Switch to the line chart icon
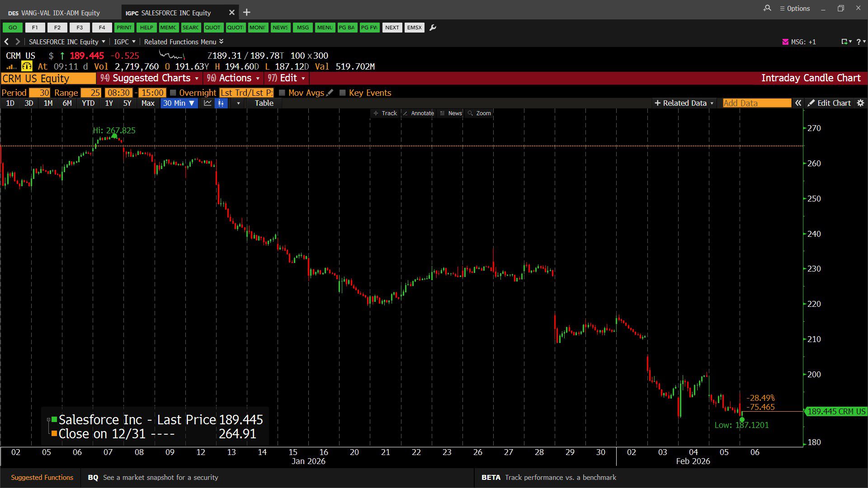Image resolution: width=868 pixels, height=488 pixels. [x=208, y=103]
